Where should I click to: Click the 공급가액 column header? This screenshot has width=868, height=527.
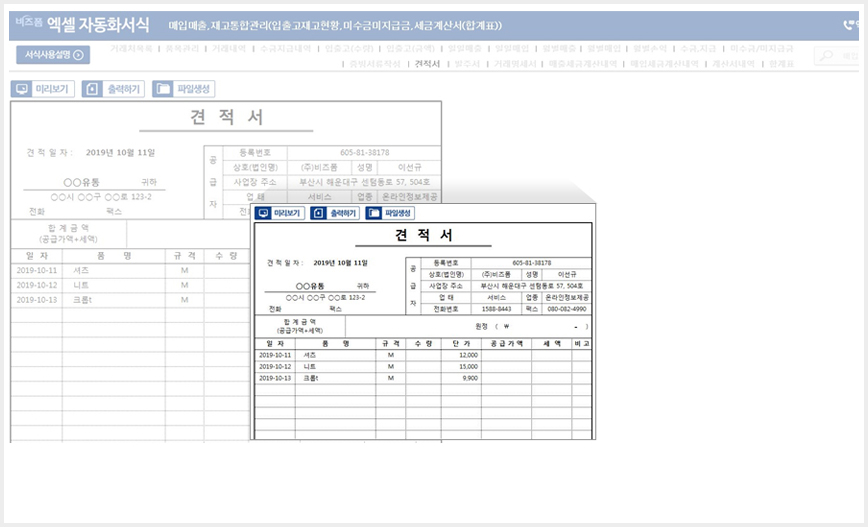(507, 344)
